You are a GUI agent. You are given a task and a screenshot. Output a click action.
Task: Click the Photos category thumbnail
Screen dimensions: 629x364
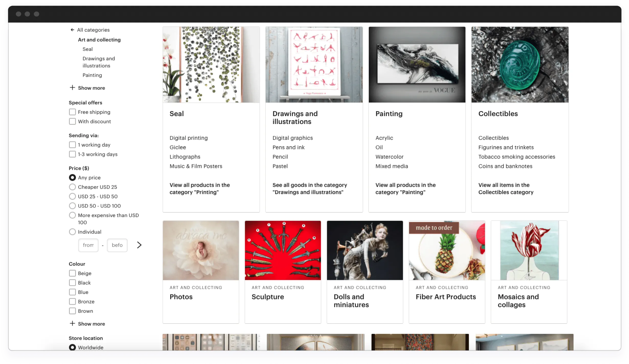(201, 250)
